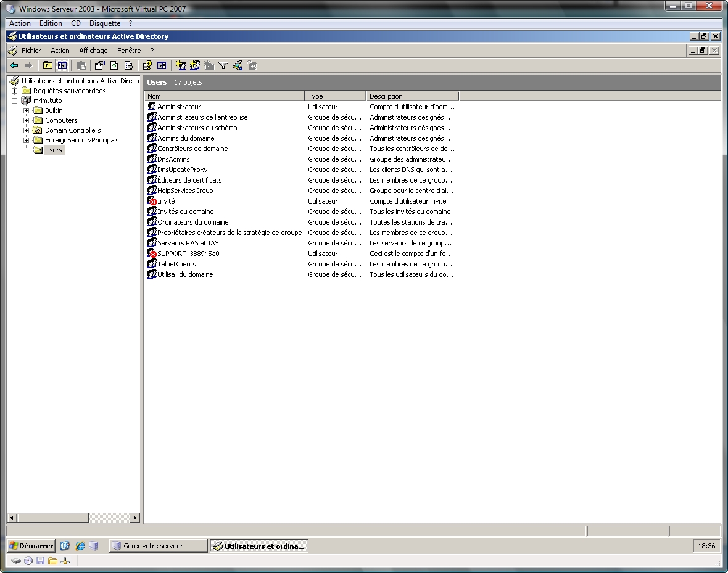Expand the Computers folder node
The width and height of the screenshot is (728, 573).
click(x=26, y=120)
